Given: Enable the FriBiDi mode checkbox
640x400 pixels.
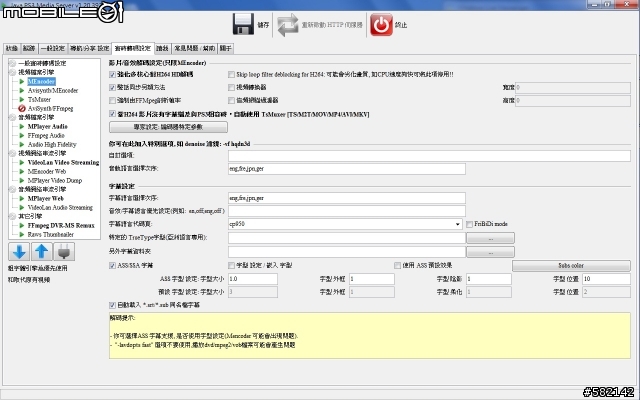Looking at the screenshot, I should [x=469, y=224].
